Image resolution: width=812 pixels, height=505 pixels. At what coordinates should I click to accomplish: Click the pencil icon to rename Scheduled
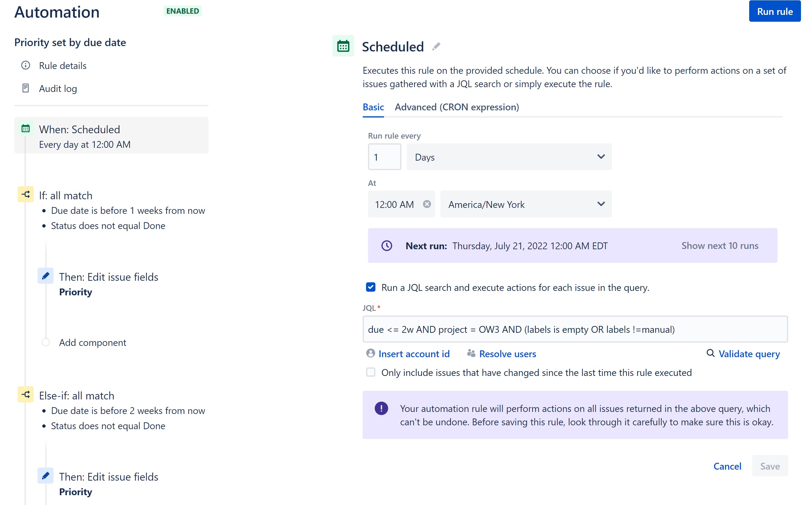coord(436,46)
